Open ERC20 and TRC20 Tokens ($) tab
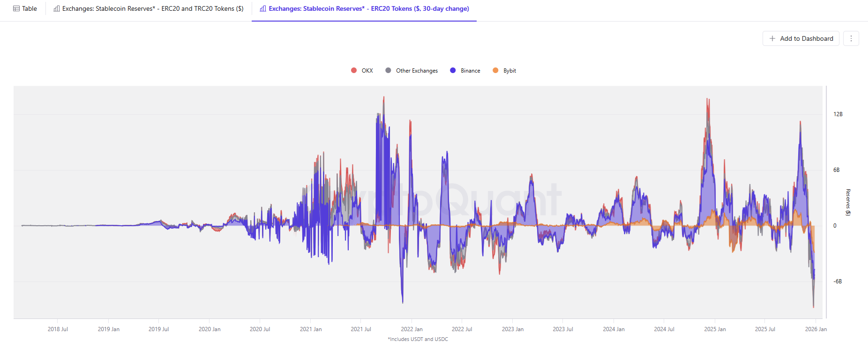 [x=153, y=8]
